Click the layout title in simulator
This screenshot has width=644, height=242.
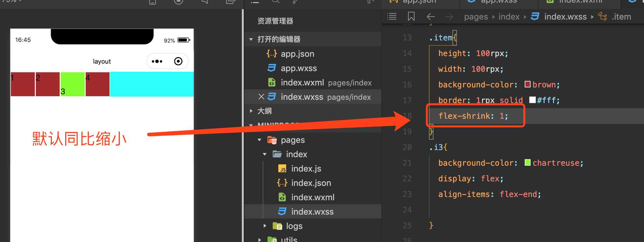102,61
